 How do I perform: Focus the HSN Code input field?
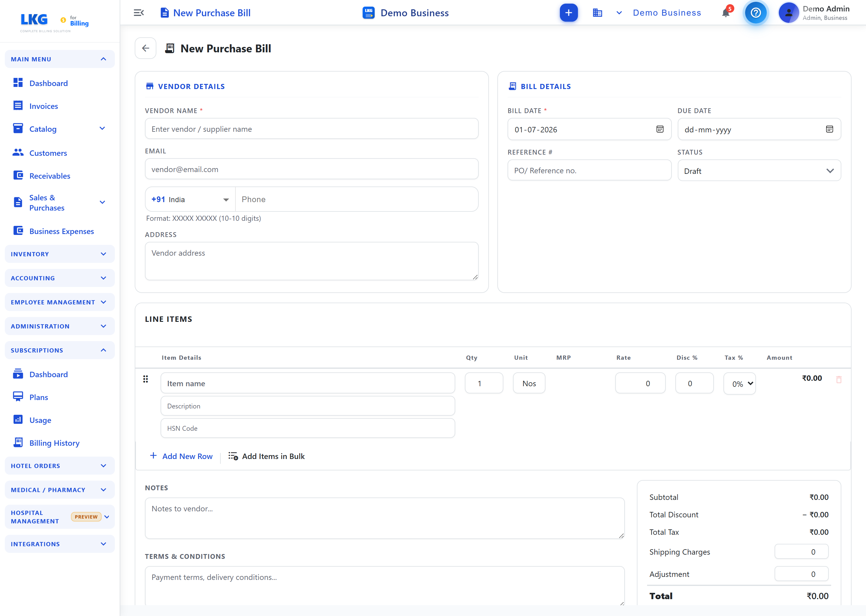pos(308,428)
